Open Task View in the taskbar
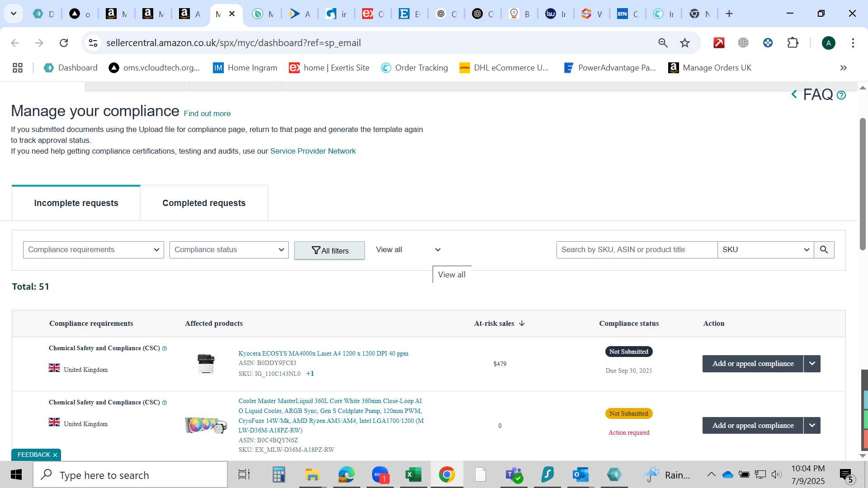 (x=244, y=475)
